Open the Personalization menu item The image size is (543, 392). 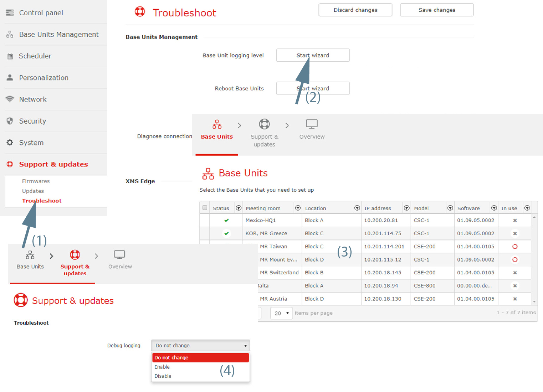pos(43,78)
